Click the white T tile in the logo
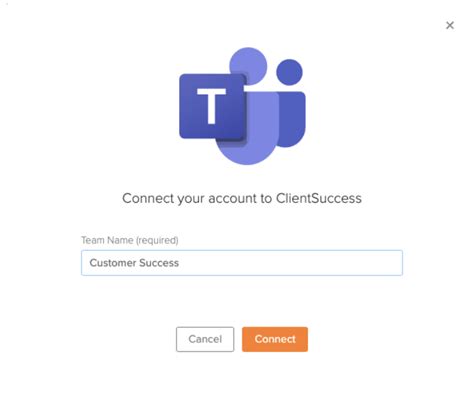 tap(211, 106)
